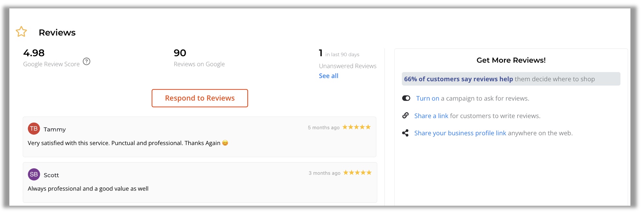Open the Google Review Score help icon

(x=87, y=61)
